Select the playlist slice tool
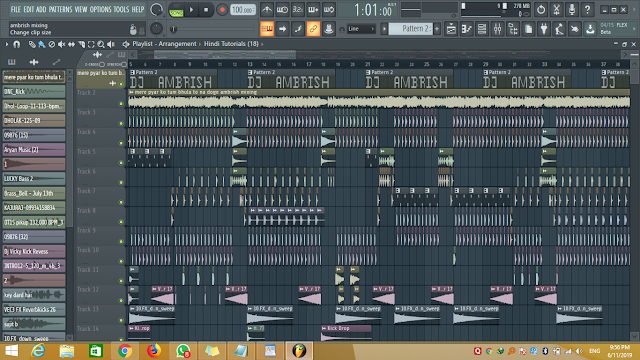Screen dimensions: 640x360 click(x=81, y=44)
